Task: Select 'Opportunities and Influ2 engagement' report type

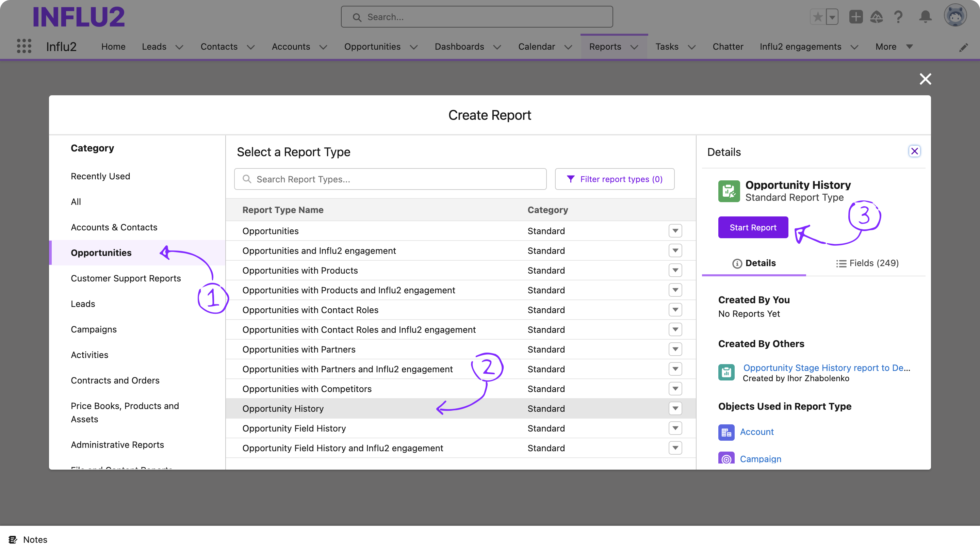Action: pyautogui.click(x=461, y=250)
